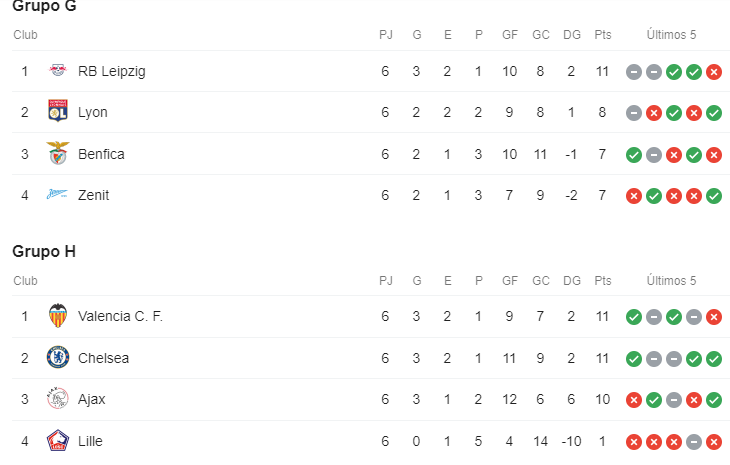Image resolution: width=730 pixels, height=465 pixels.
Task: Click the Chelsea club crest
Action: coord(57,358)
